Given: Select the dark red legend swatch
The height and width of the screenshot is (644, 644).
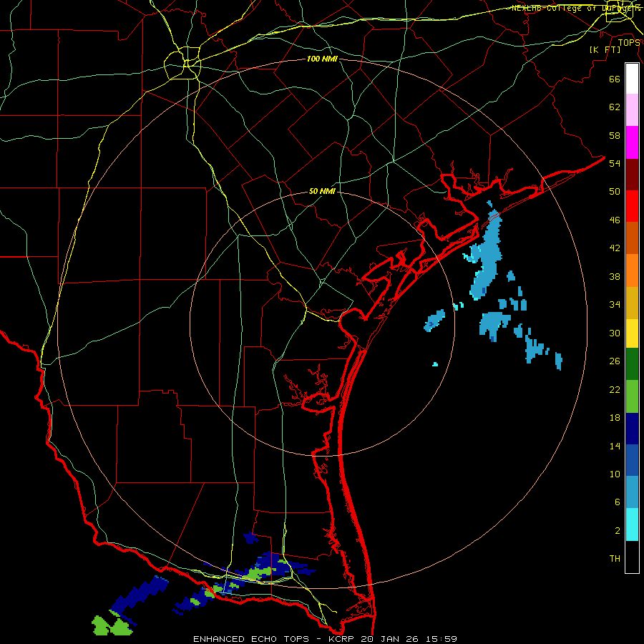Looking at the screenshot, I should tap(632, 174).
